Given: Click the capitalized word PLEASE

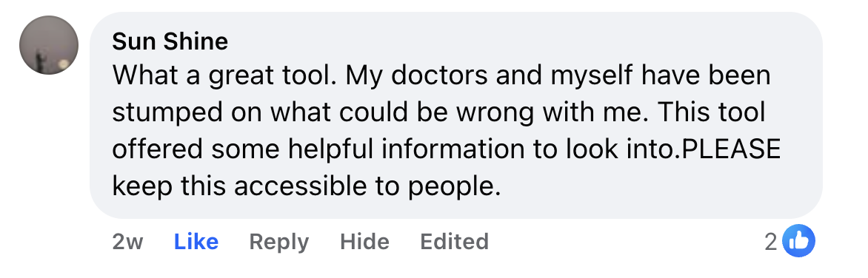Looking at the screenshot, I should click(731, 149).
